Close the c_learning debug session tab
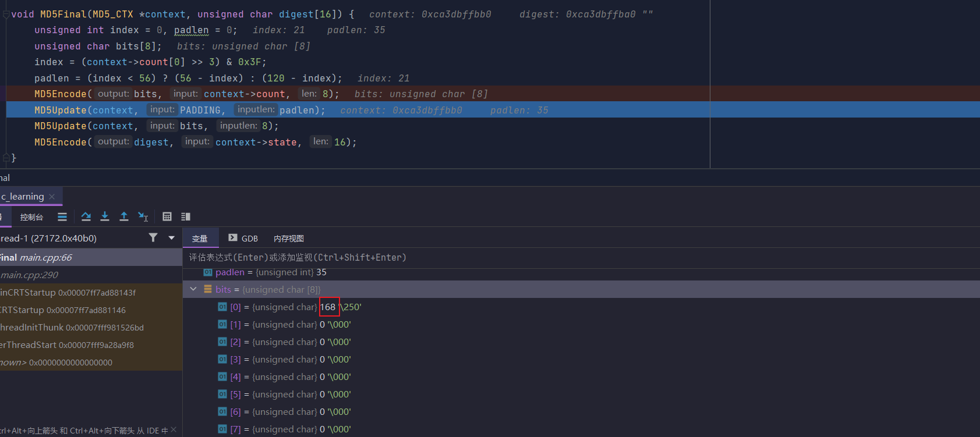Image resolution: width=980 pixels, height=437 pixels. pos(52,197)
